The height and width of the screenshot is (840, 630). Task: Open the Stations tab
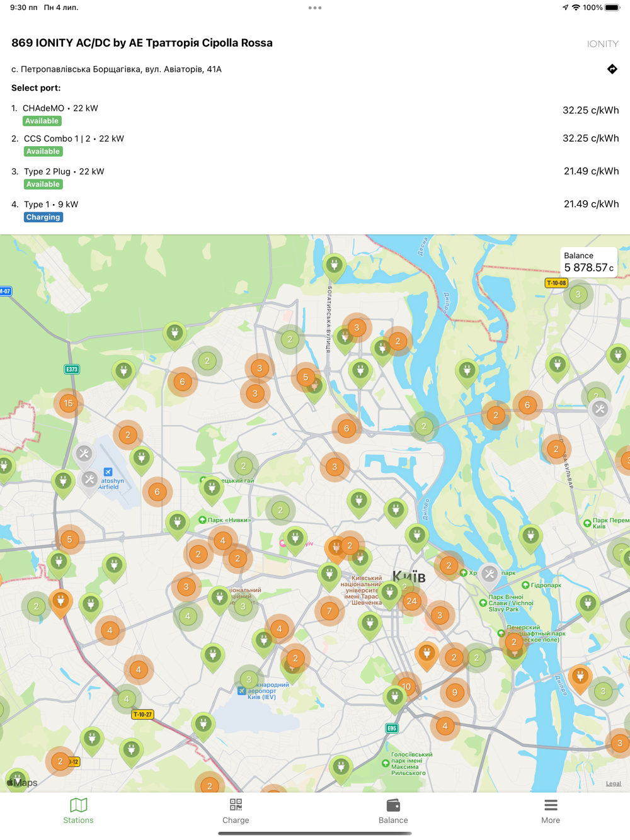pos(78,811)
